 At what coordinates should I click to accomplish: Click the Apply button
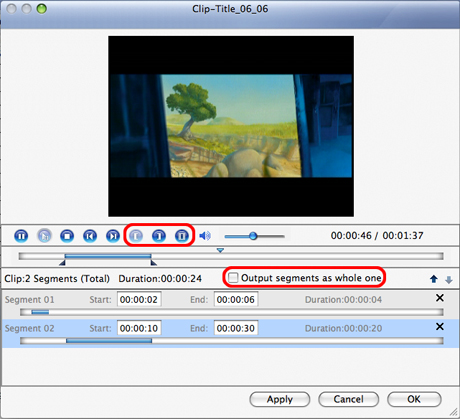[x=280, y=399]
